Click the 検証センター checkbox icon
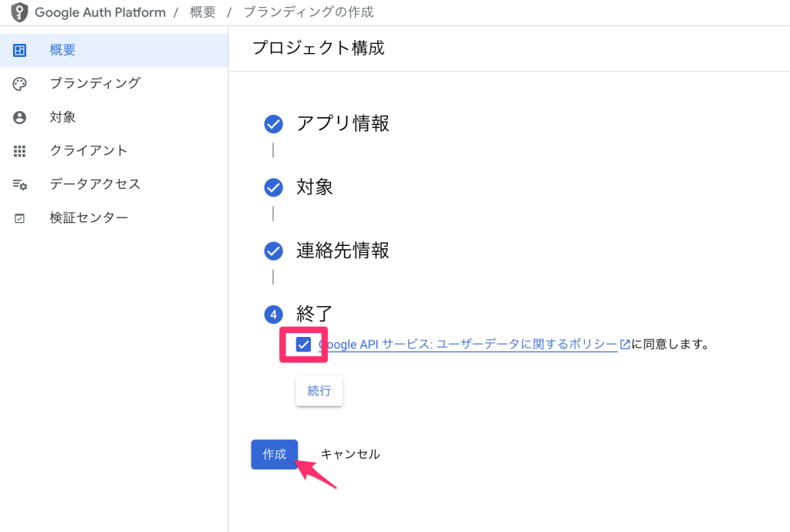 point(19,218)
